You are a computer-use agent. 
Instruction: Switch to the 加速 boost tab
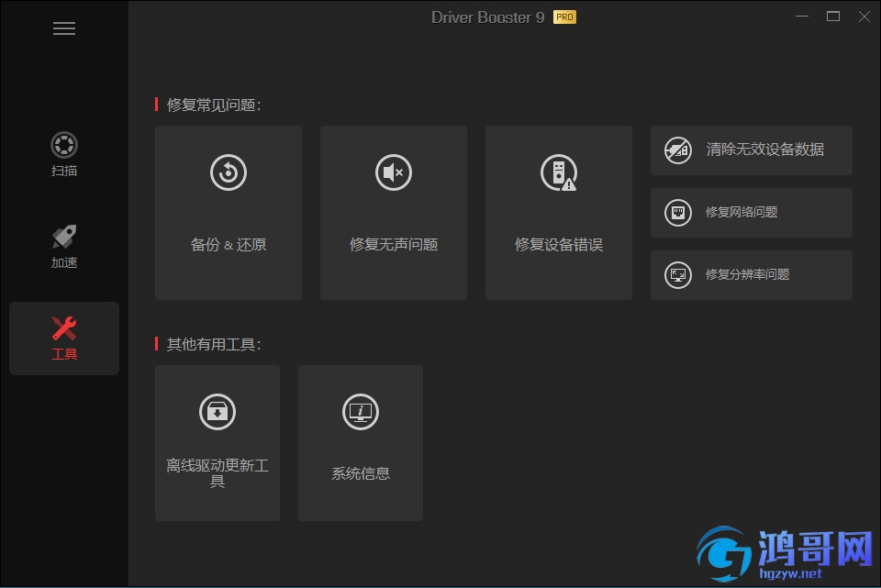point(64,247)
